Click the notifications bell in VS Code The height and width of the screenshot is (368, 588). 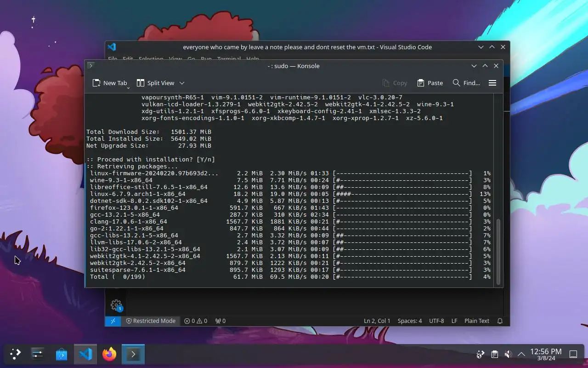coord(500,321)
